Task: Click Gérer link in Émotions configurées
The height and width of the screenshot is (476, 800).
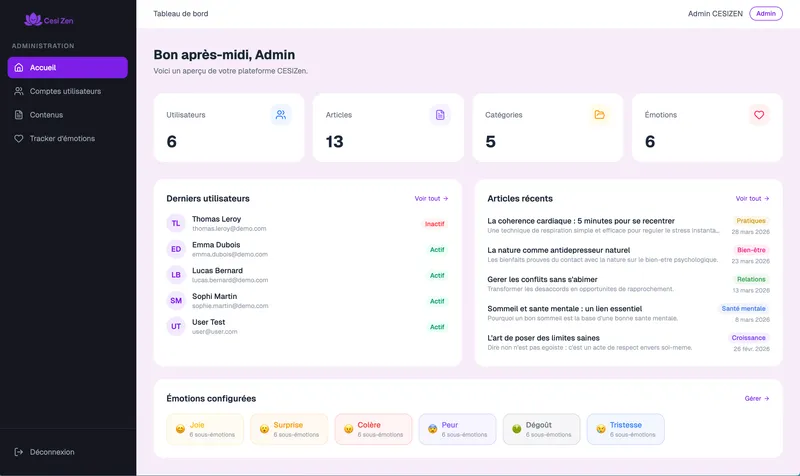Action: (757, 398)
